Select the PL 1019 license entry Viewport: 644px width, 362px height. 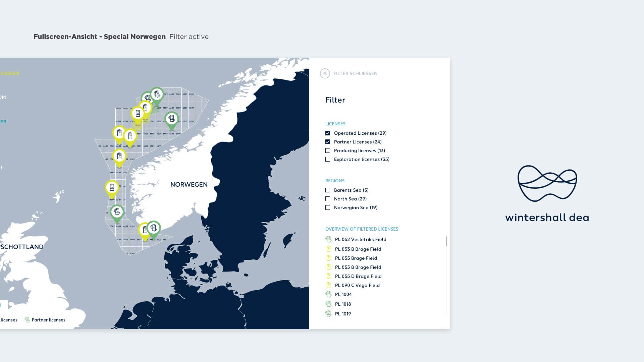tap(343, 314)
